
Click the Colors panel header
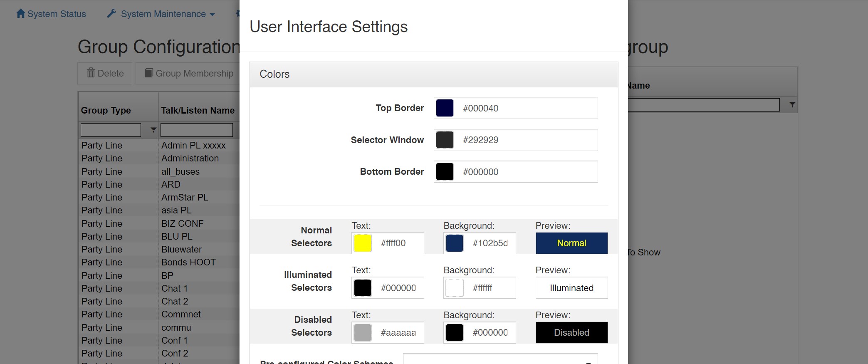pos(434,74)
